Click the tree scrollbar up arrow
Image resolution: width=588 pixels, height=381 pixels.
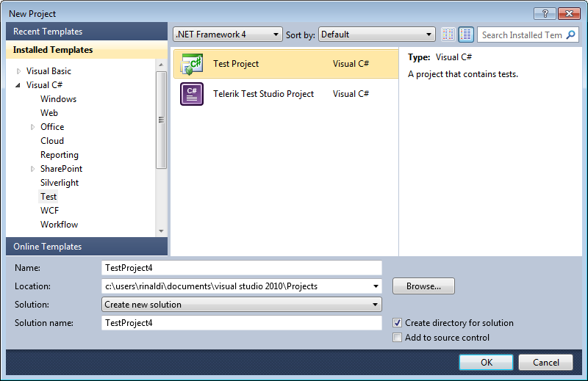click(161, 65)
